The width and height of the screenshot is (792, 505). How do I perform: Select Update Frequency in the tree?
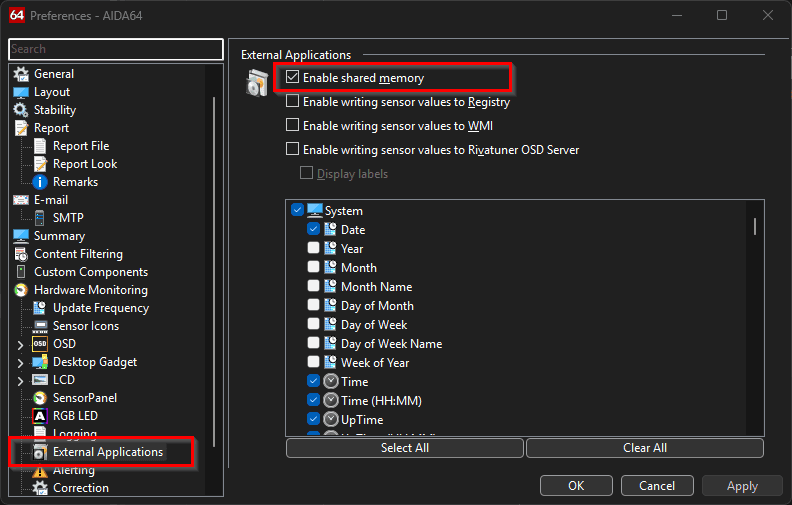[100, 308]
